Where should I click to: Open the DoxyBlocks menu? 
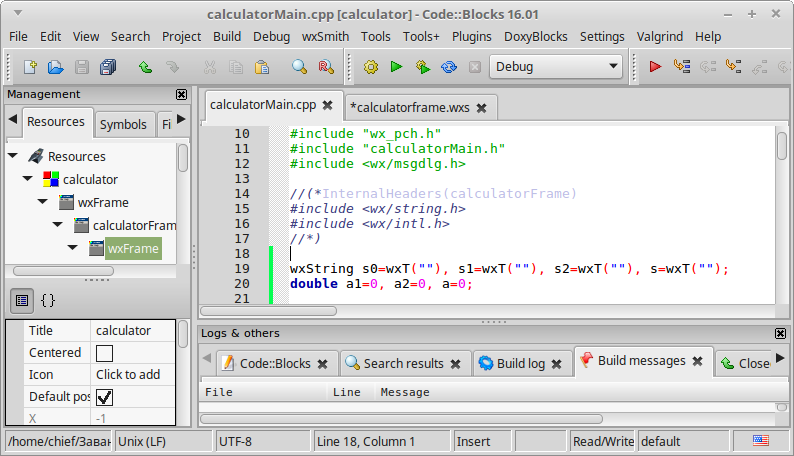[535, 37]
